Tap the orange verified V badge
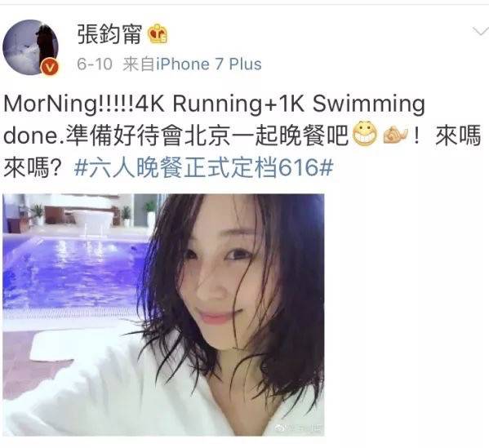Screen dimensions: 489x448 tap(50, 67)
